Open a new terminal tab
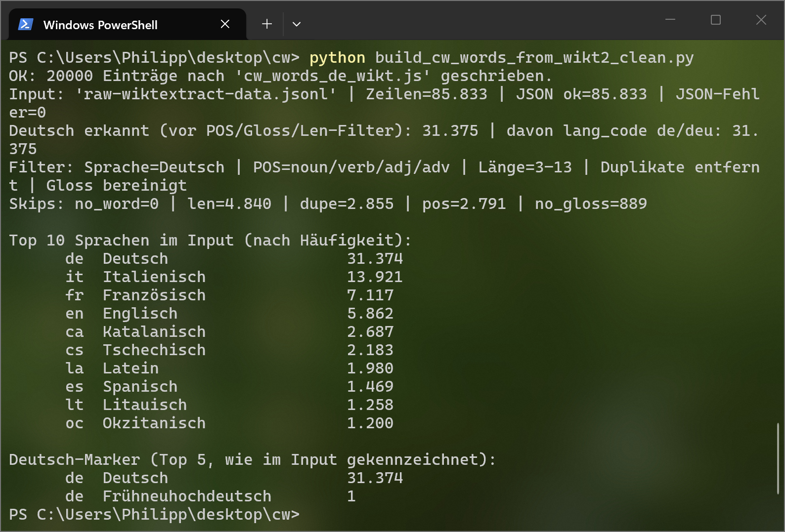 pos(267,24)
